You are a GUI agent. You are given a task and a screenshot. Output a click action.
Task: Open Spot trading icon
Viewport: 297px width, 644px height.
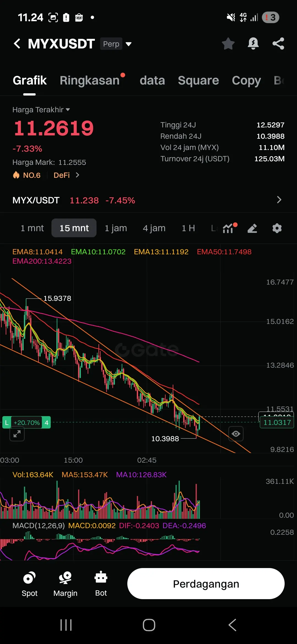[29, 584]
